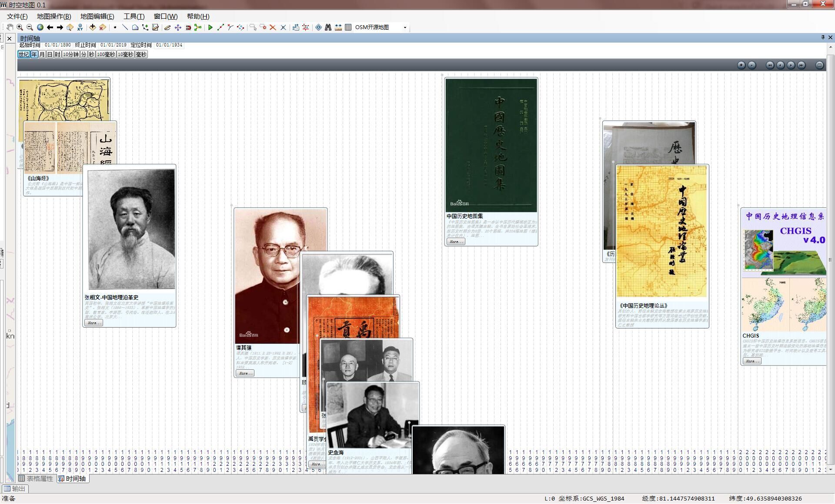Image resolution: width=835 pixels, height=504 pixels.
Task: Click the full extent globe icon
Action: (40, 27)
